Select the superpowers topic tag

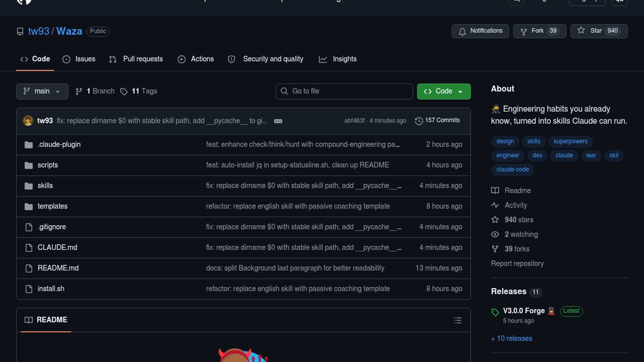[x=570, y=141]
